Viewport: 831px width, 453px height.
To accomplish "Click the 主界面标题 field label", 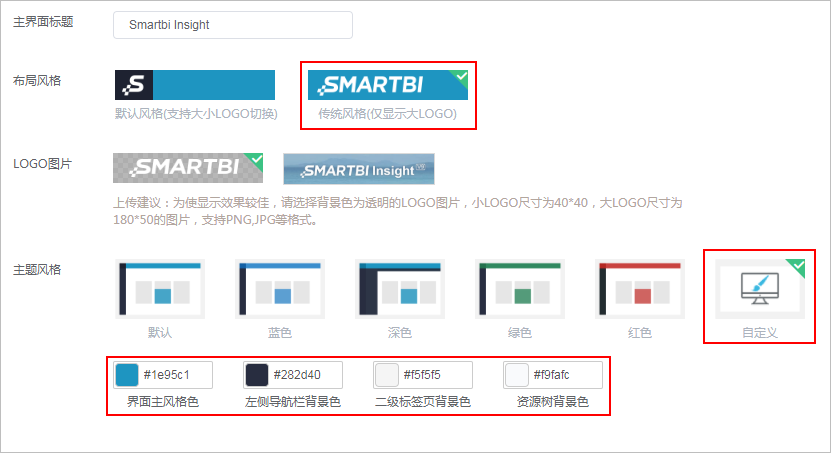I will coord(43,22).
